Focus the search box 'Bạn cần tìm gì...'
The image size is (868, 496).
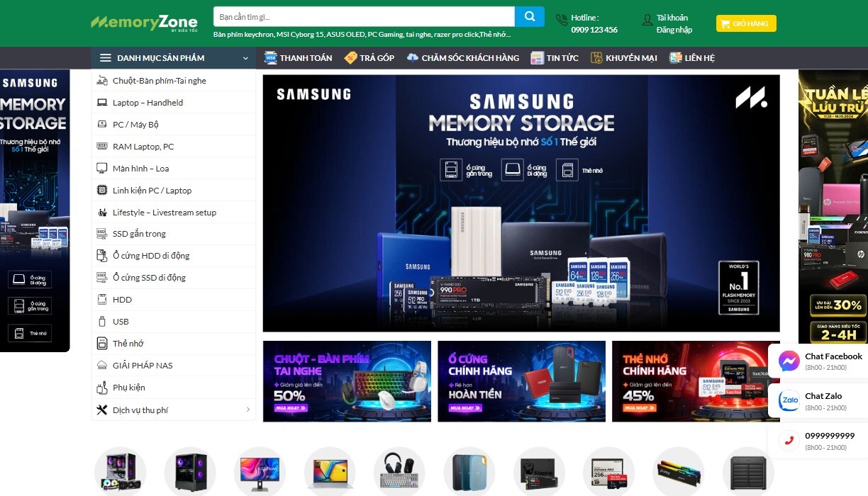coord(364,16)
